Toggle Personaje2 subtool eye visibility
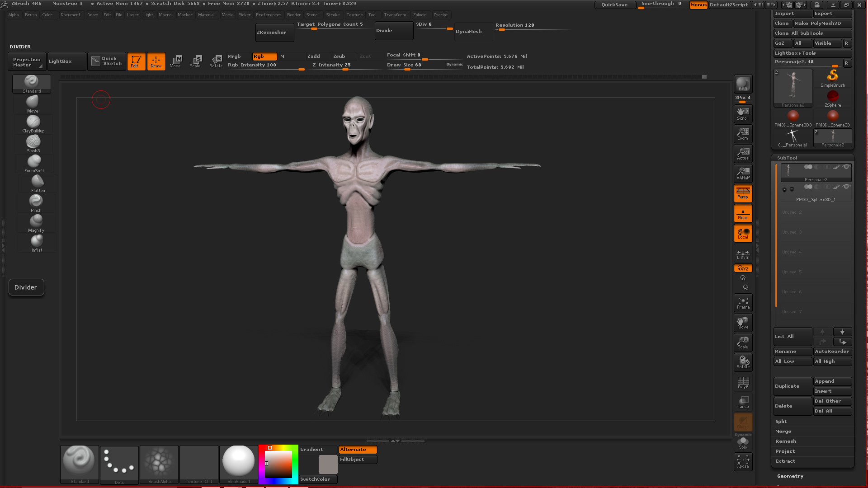Viewport: 868px width, 488px height. 846,167
